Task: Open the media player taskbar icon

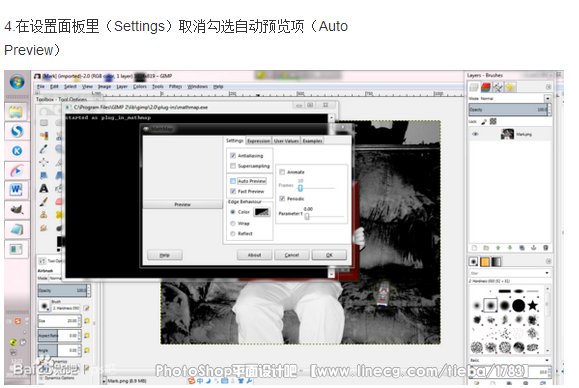Action: (17, 171)
